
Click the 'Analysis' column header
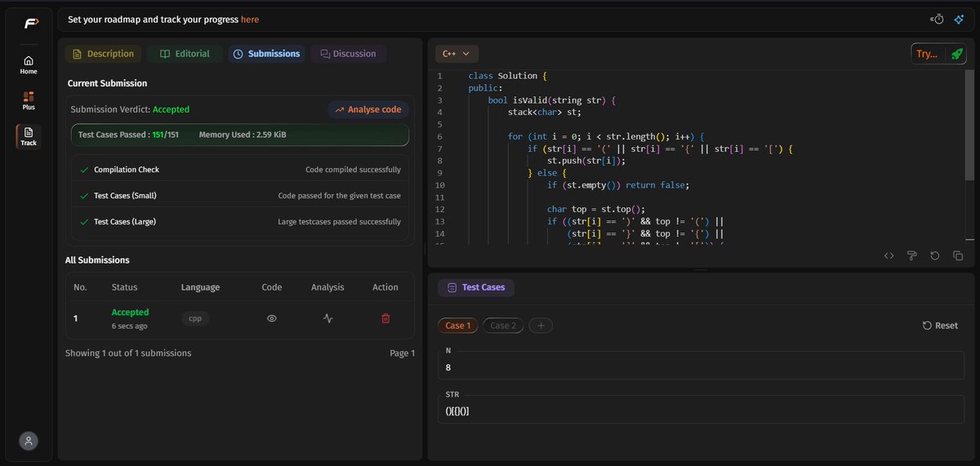[327, 287]
